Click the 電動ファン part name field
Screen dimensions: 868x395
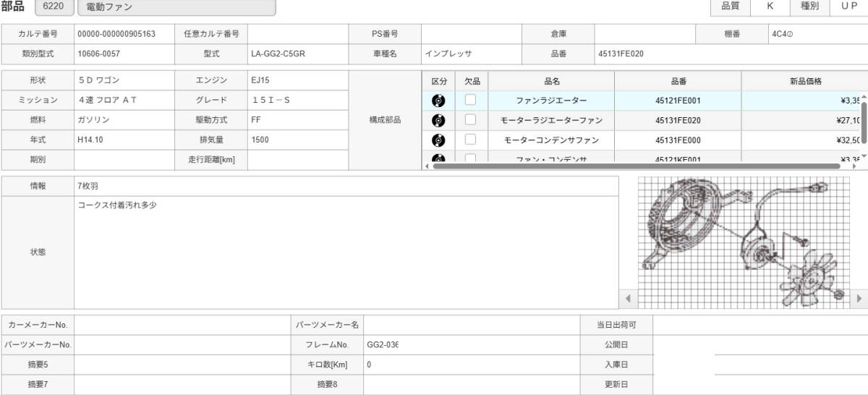(x=176, y=7)
